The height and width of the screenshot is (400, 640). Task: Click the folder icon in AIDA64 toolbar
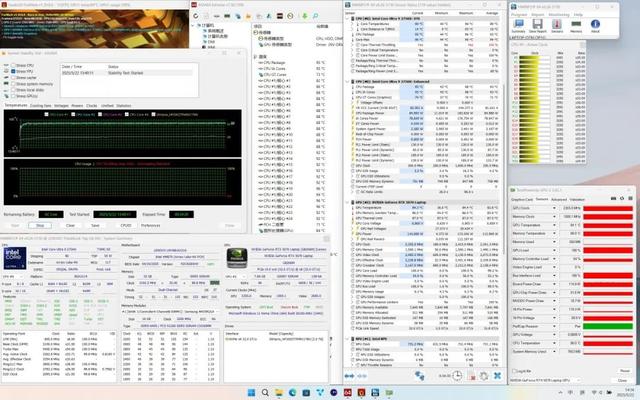[x=248, y=16]
